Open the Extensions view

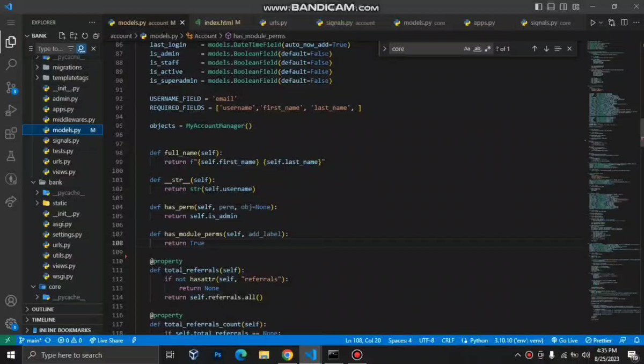pos(11,133)
